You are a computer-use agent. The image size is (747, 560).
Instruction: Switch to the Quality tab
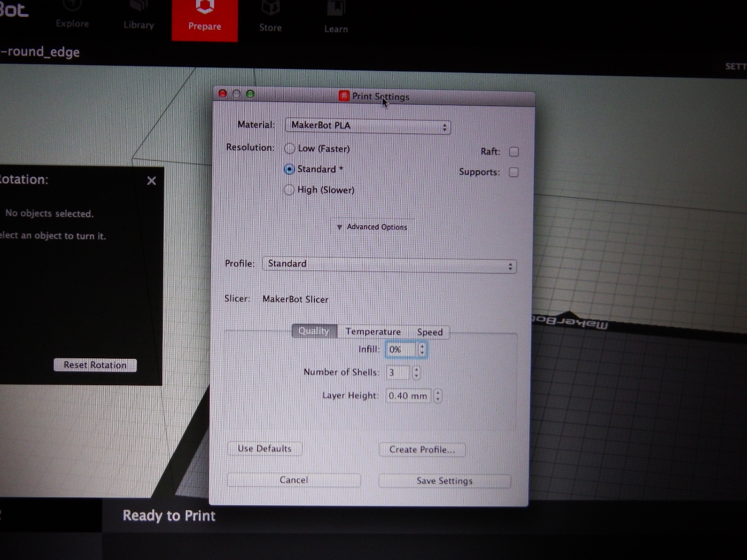pos(314,331)
